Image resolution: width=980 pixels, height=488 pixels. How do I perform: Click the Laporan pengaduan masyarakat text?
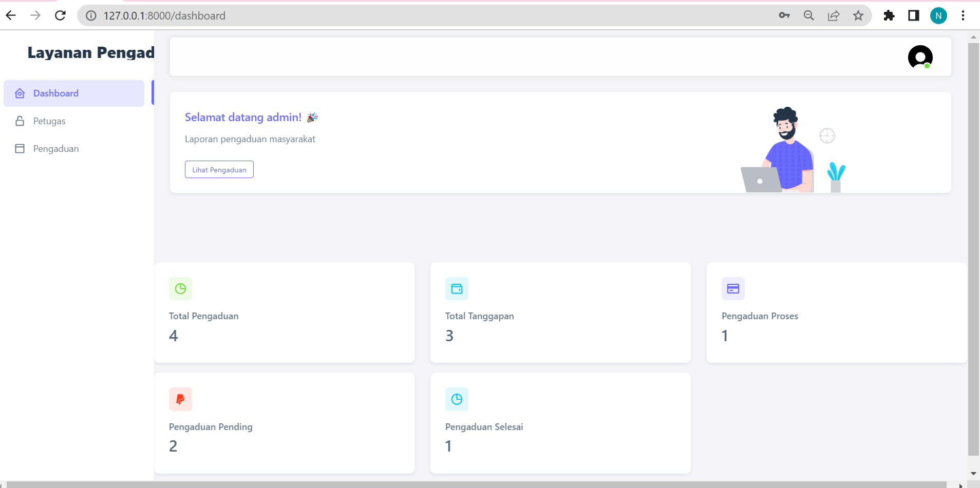250,139
